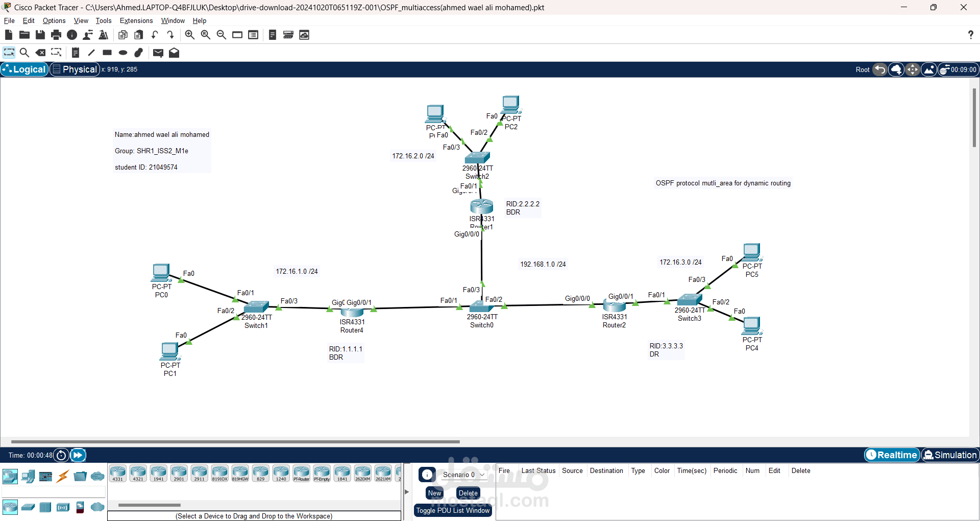Open the Options menu
This screenshot has height=521, width=980.
point(54,20)
